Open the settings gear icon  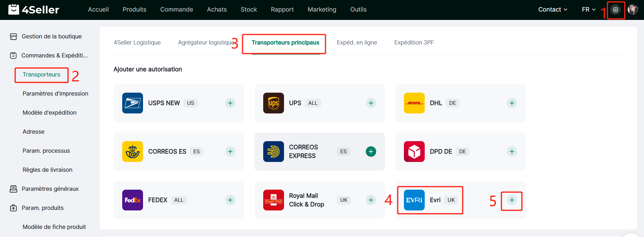click(615, 10)
